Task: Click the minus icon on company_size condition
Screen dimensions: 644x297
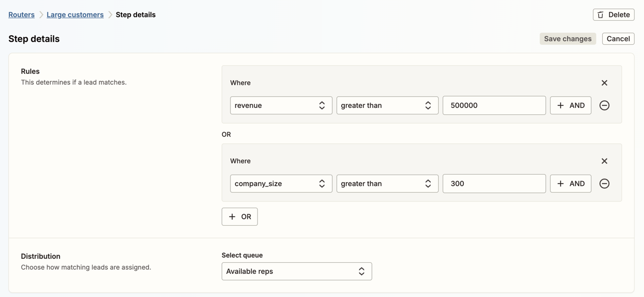Action: [x=604, y=184]
